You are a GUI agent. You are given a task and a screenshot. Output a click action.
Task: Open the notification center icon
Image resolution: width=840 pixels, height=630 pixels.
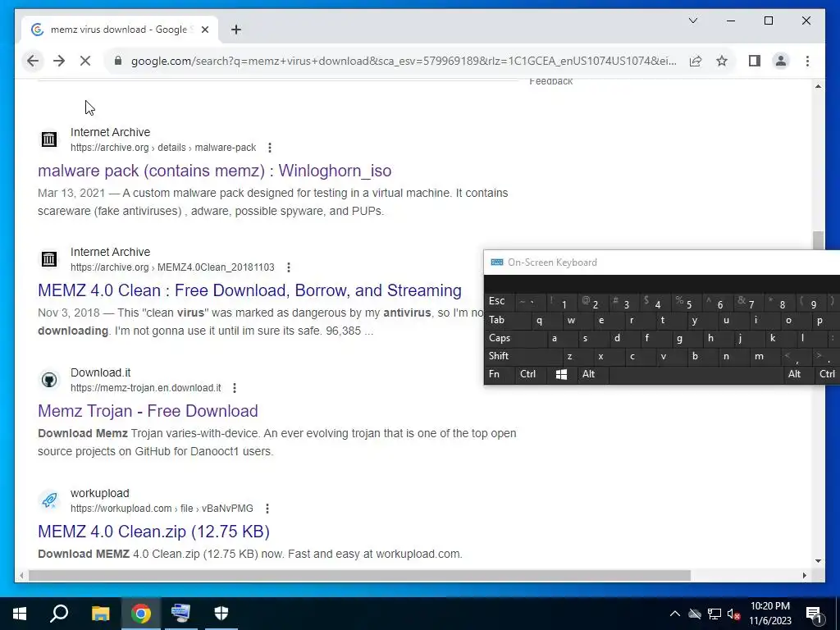coord(814,614)
